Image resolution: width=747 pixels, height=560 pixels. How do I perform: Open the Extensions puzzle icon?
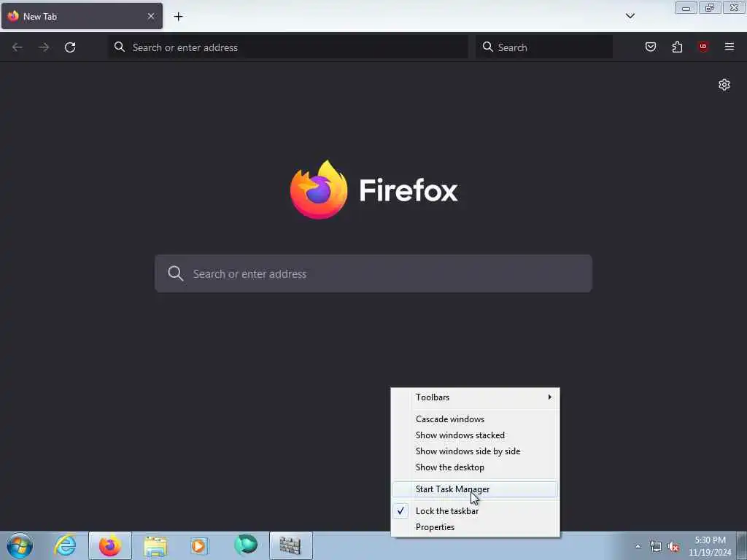[x=677, y=47]
